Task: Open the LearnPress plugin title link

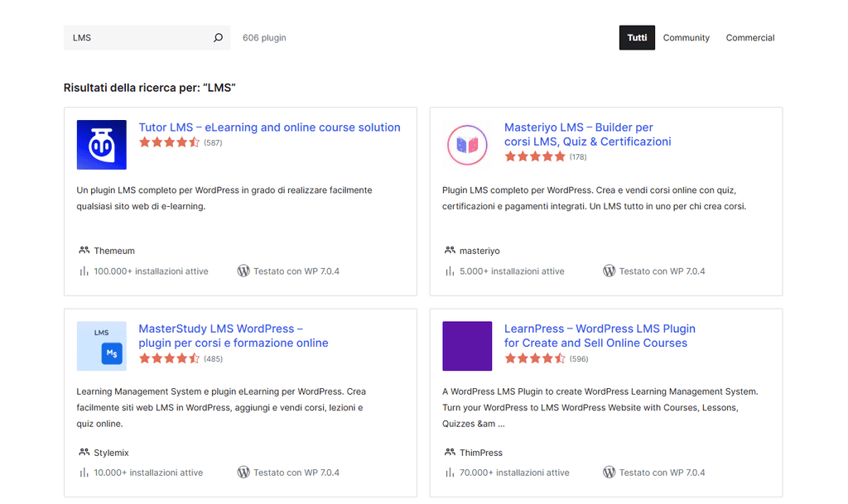Action: click(x=600, y=336)
